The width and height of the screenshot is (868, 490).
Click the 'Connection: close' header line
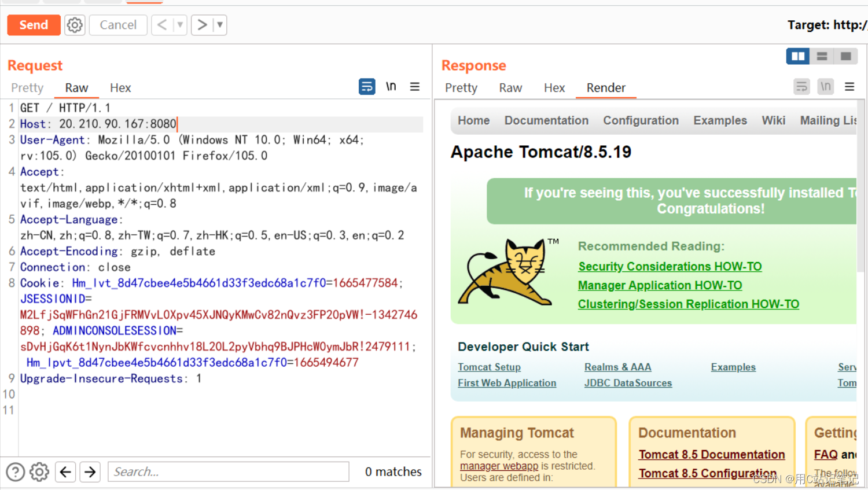tap(75, 267)
